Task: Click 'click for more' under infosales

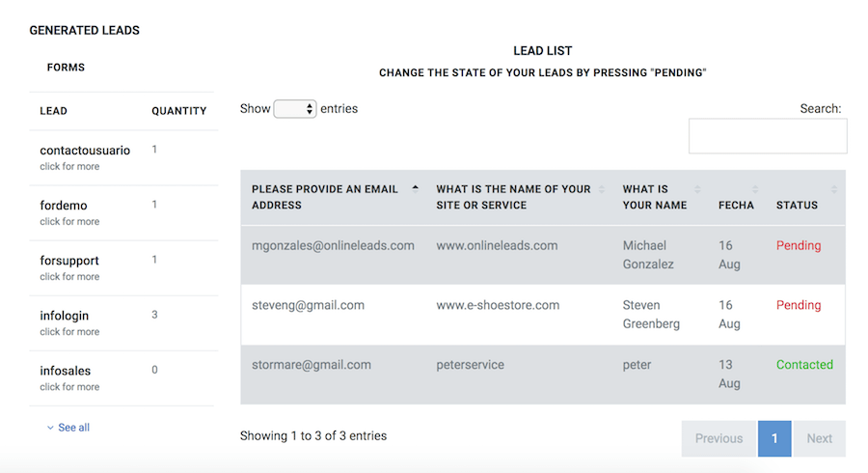Action: click(x=69, y=386)
